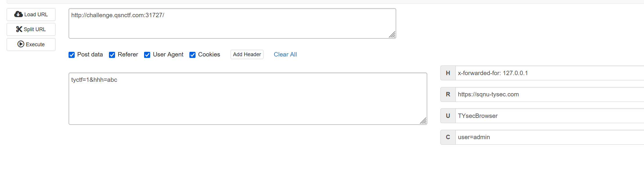The width and height of the screenshot is (644, 186).
Task: Click the U user agent label badge
Action: [448, 116]
